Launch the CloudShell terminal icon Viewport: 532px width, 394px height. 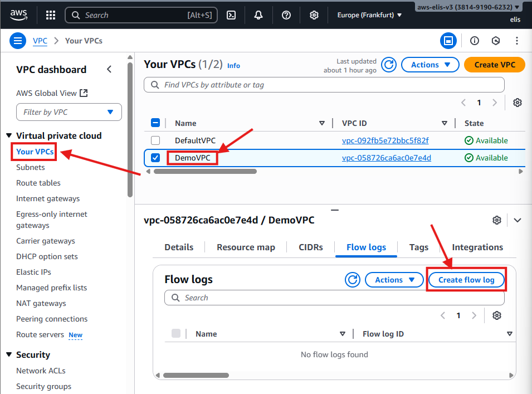point(231,15)
